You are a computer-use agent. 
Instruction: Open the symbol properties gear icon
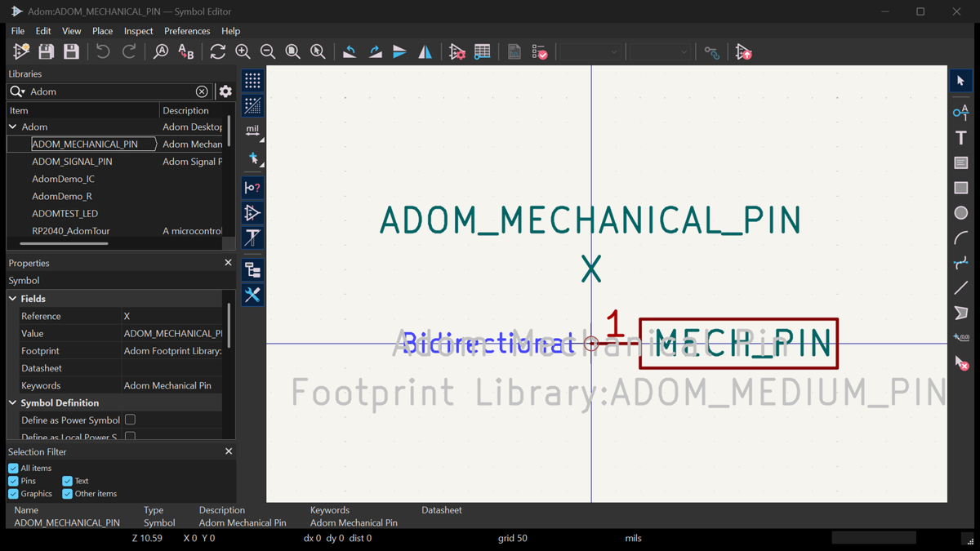[x=457, y=52]
